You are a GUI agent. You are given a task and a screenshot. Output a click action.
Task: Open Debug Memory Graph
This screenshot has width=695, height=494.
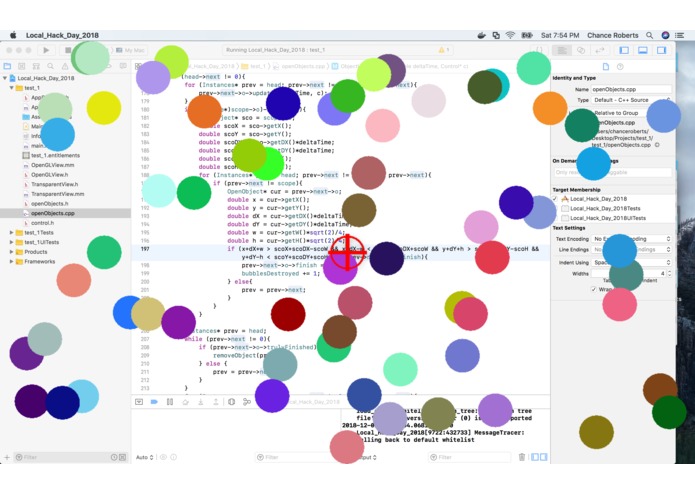(247, 402)
